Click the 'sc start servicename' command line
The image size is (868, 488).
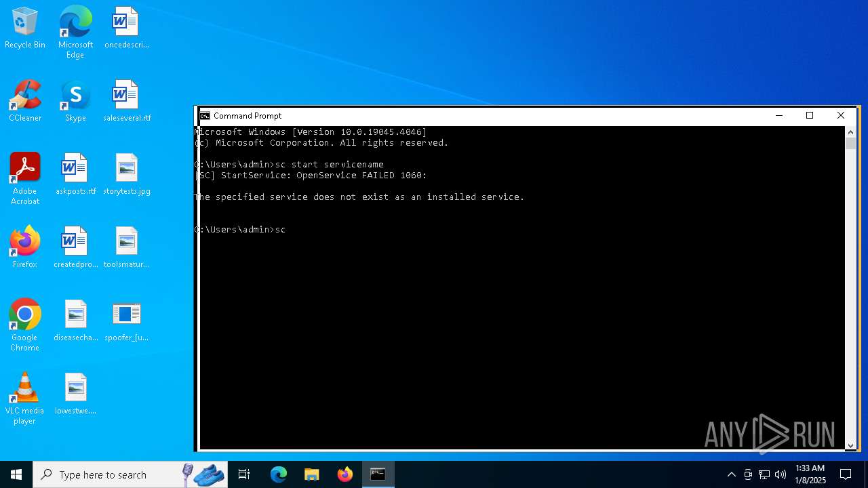tap(290, 165)
